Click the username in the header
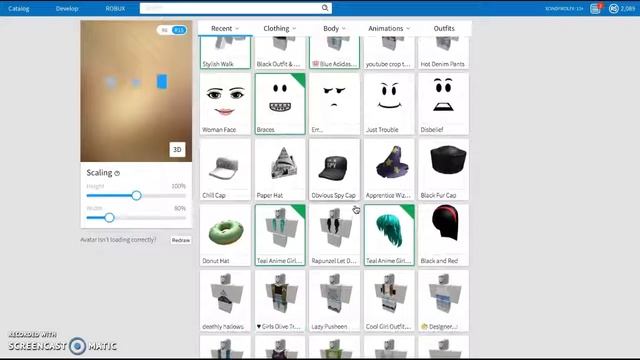The width and height of the screenshot is (640, 360). 564,9
